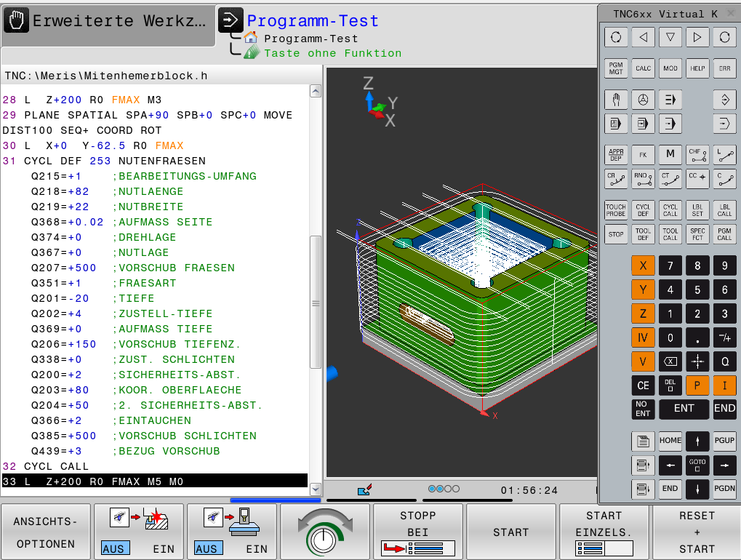Switch to Programm-Test mode tab

[313, 22]
